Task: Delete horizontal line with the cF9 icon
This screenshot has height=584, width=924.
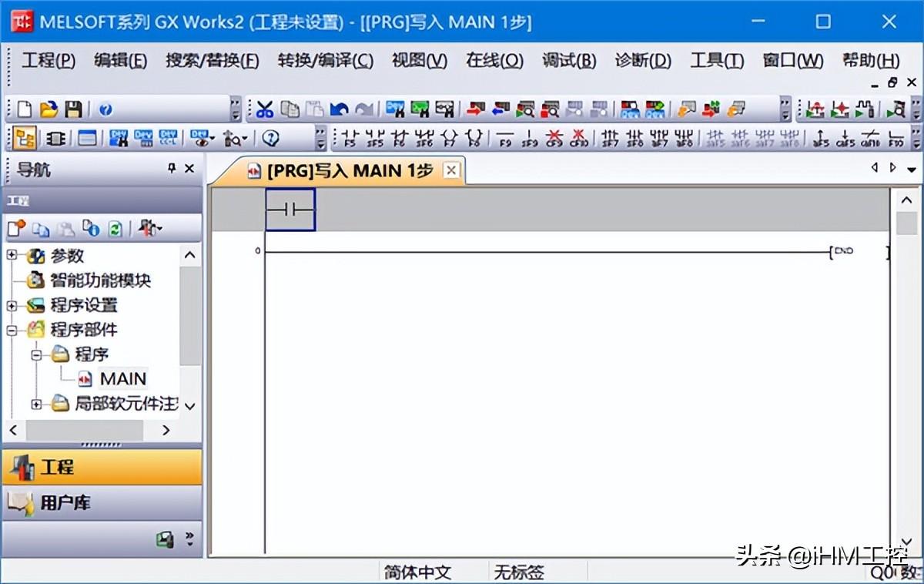Action: click(x=554, y=138)
